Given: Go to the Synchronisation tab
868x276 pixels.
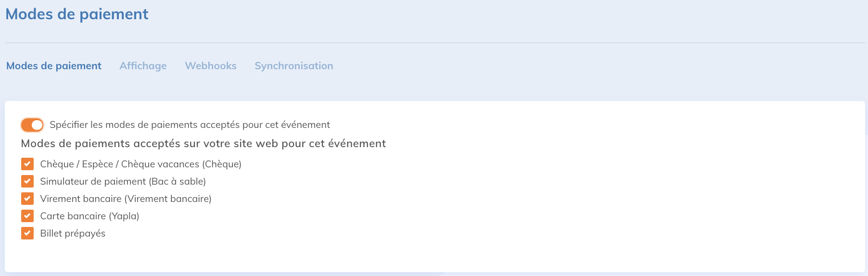Looking at the screenshot, I should (x=294, y=66).
